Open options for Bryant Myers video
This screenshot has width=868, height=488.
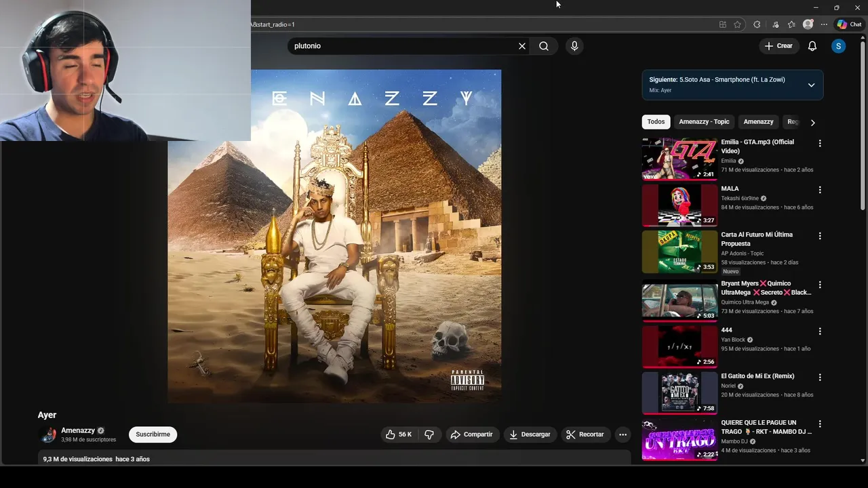point(820,285)
